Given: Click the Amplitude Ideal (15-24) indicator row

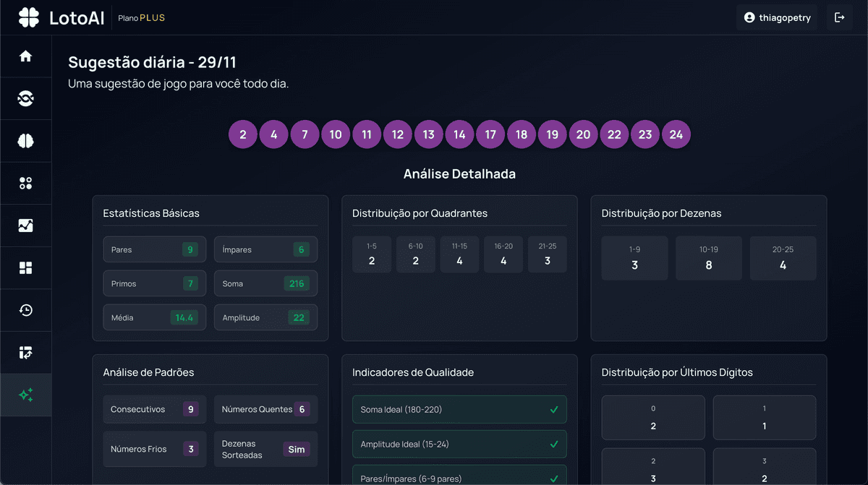Looking at the screenshot, I should click(459, 444).
